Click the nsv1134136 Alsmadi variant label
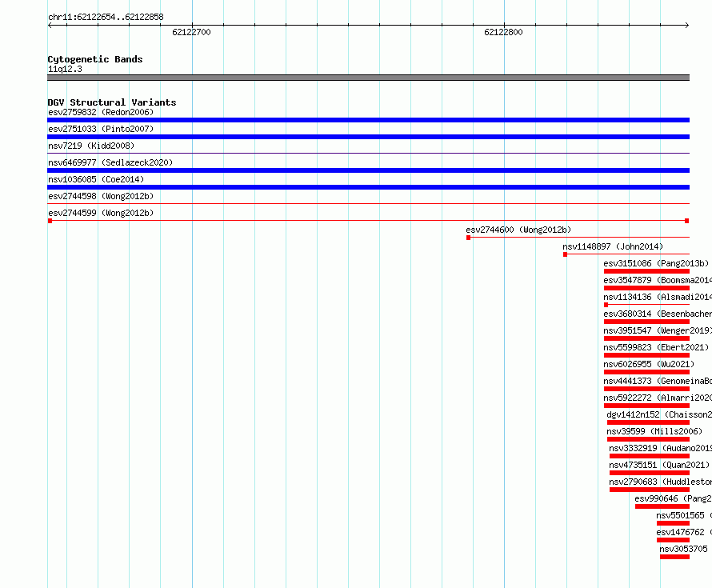The width and height of the screenshot is (712, 588). click(x=658, y=297)
